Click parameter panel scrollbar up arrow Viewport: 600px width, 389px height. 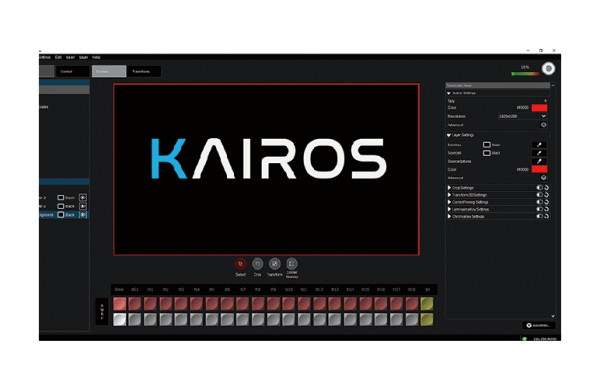point(553,85)
